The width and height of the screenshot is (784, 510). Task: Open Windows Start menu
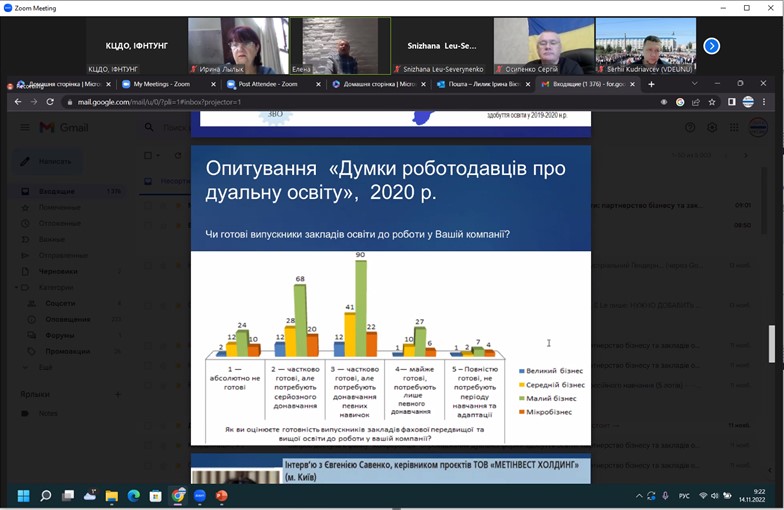click(24, 496)
